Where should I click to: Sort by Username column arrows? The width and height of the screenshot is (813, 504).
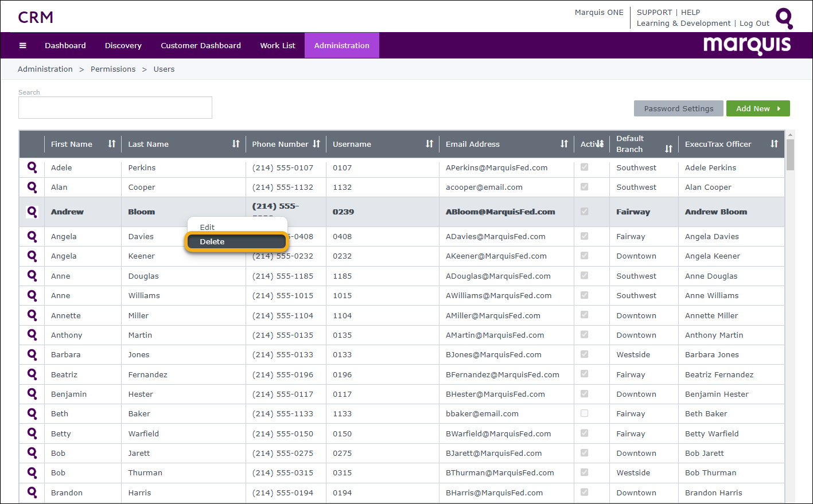click(429, 144)
